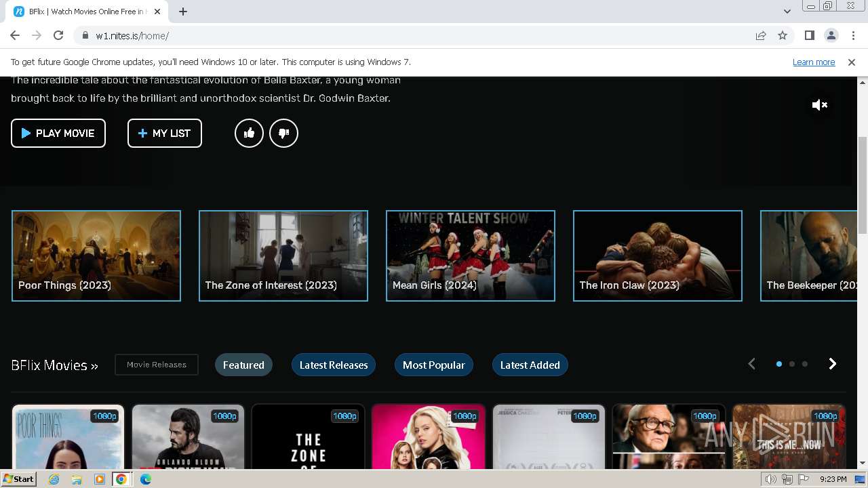Click the site lock icon in address bar

tap(85, 35)
